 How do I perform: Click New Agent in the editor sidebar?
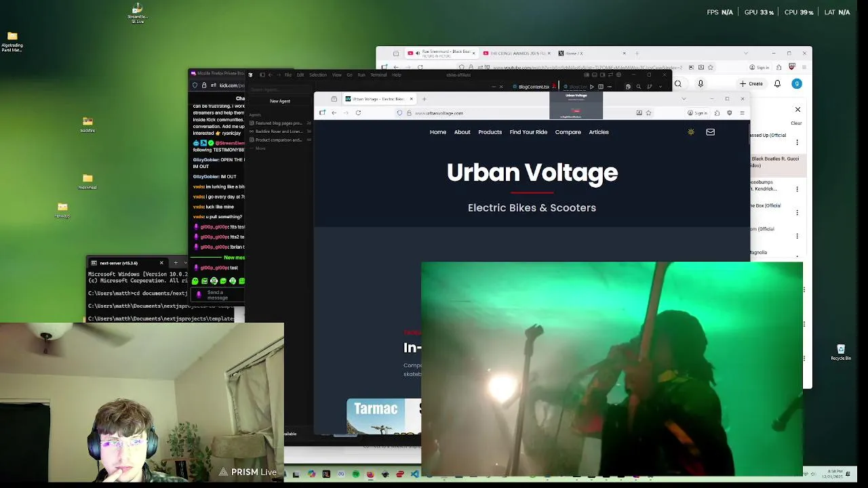tap(280, 101)
